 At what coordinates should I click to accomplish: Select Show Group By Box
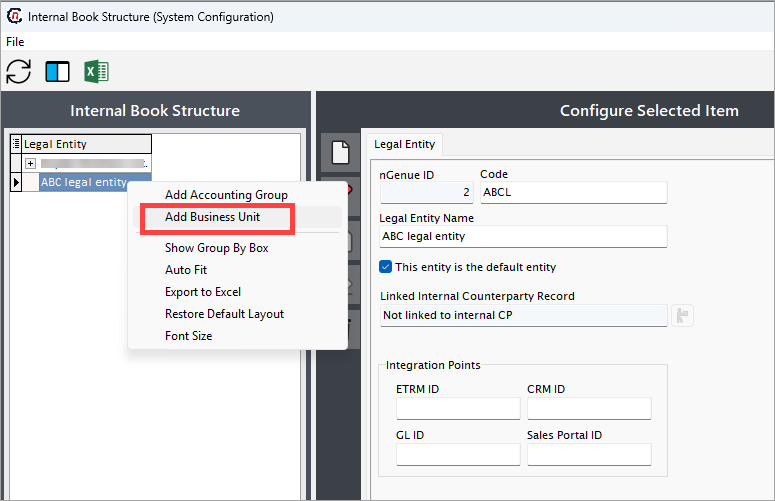[x=216, y=248]
